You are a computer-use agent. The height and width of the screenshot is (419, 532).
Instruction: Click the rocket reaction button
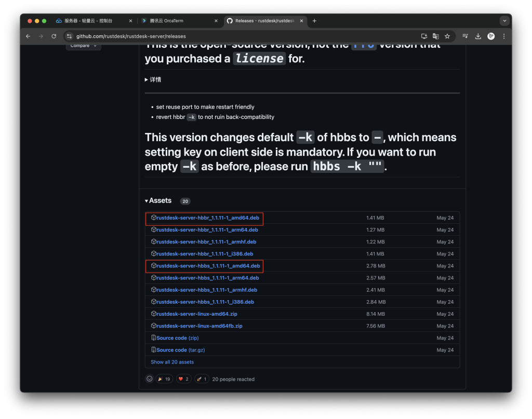point(202,379)
